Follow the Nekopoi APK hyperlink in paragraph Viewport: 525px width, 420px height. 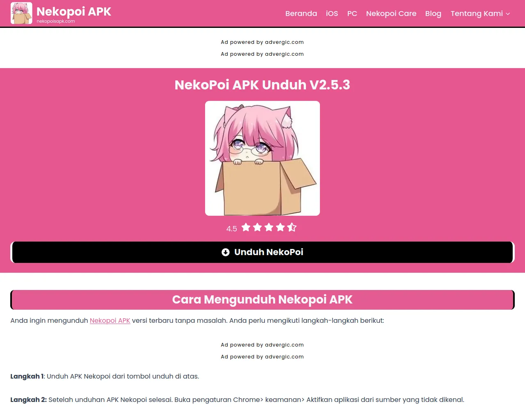(x=110, y=320)
